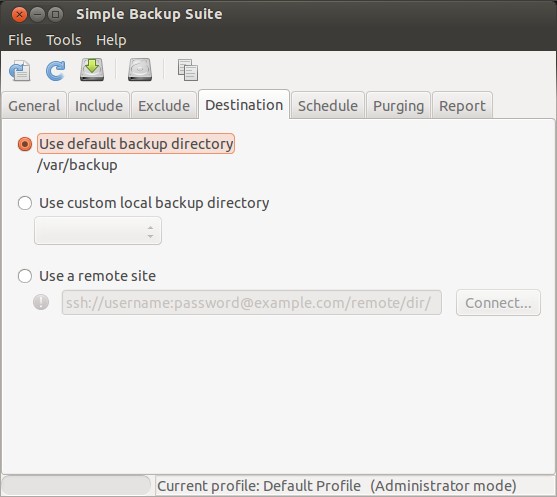557x497 pixels.
Task: Select Use default backup directory radio
Action: [25, 144]
